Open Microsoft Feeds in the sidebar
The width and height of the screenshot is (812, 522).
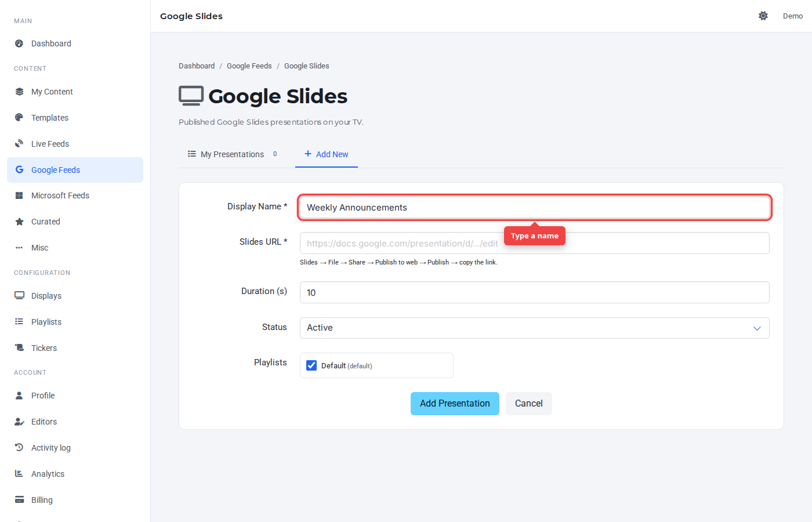[75, 195]
